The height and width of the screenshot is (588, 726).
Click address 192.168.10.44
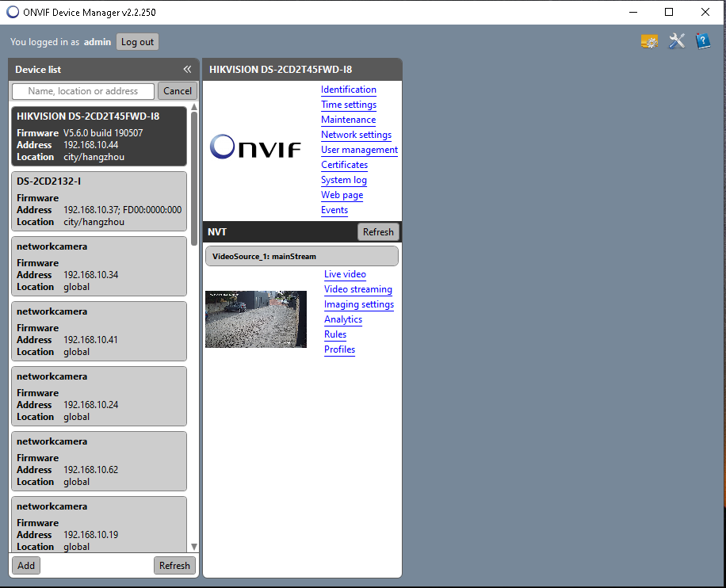(90, 145)
